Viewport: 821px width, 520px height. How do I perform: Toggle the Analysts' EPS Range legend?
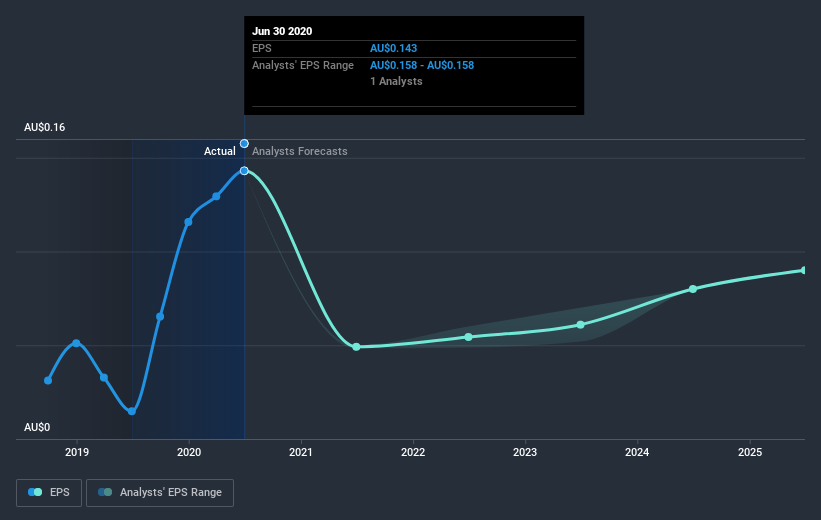(160, 493)
